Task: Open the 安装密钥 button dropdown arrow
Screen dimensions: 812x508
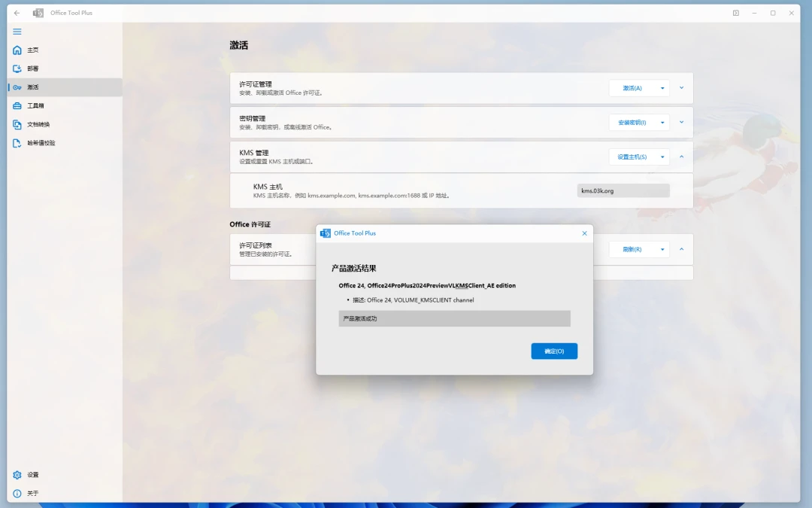Action: pyautogui.click(x=662, y=123)
